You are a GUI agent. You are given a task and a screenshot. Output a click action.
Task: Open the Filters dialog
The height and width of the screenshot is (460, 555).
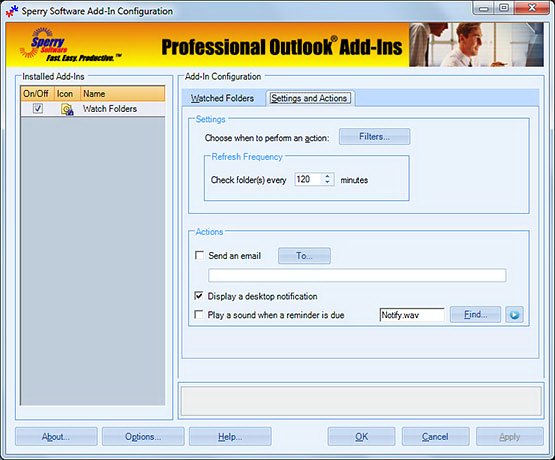click(x=374, y=137)
